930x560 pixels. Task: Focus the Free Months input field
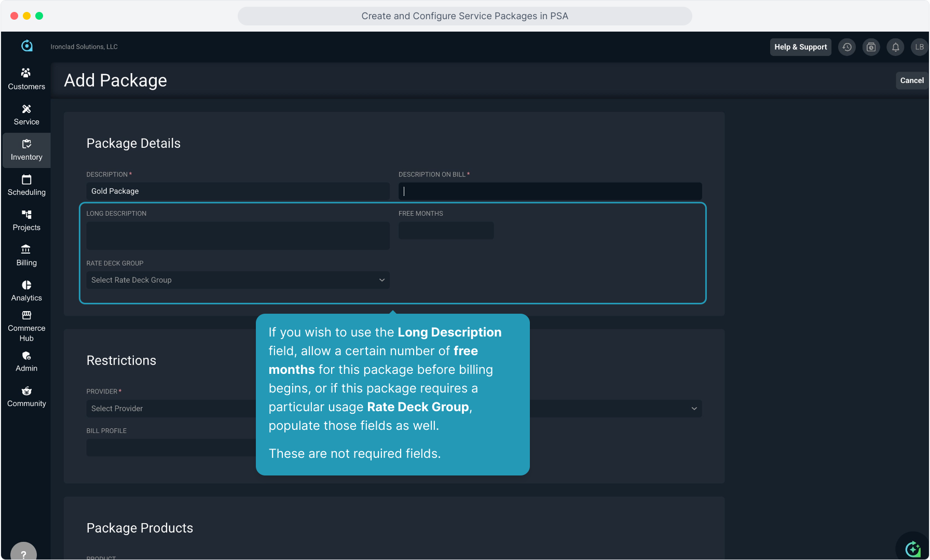pos(446,231)
